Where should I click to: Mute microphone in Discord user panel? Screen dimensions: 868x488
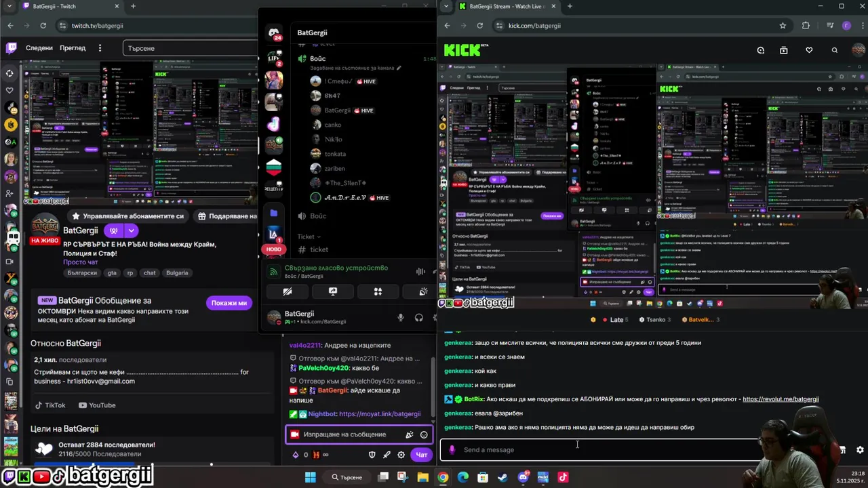coord(401,317)
